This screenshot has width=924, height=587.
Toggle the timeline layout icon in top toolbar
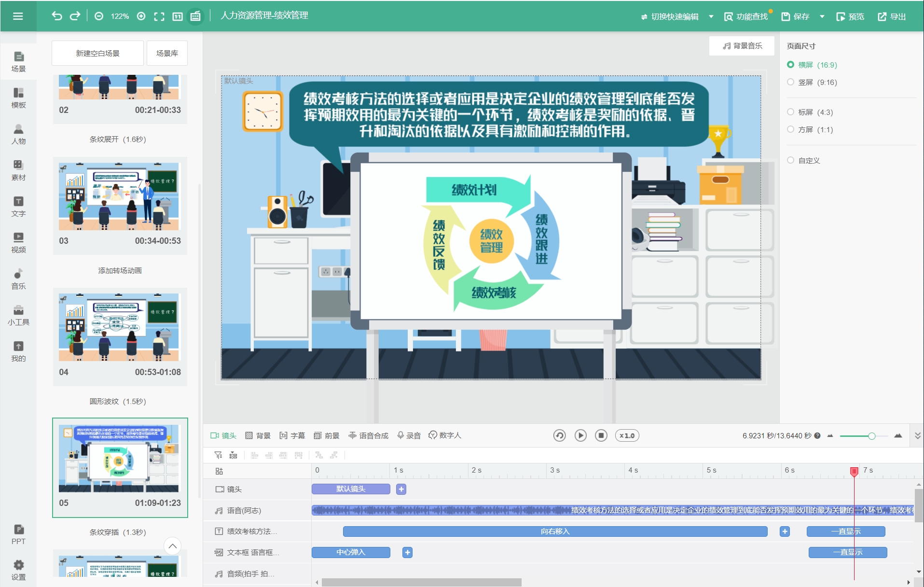[x=195, y=16]
